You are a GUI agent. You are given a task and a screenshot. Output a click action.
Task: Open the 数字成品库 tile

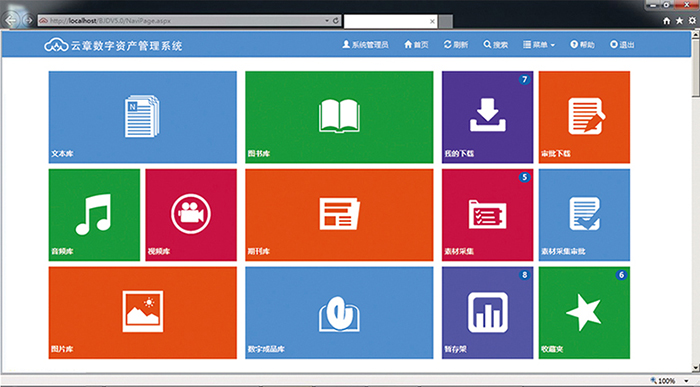coord(339,312)
